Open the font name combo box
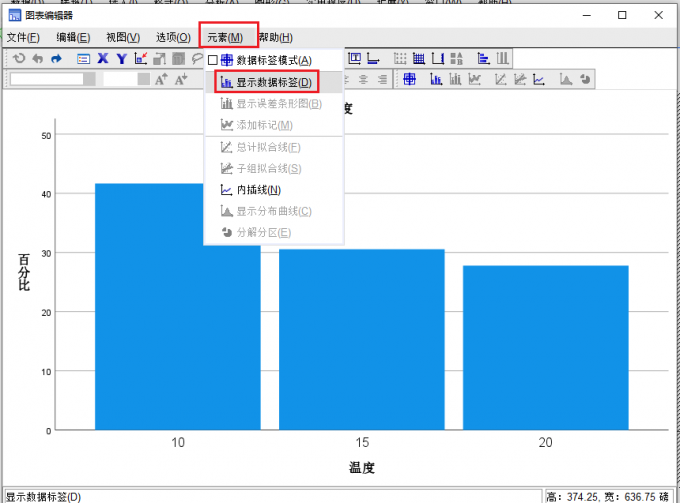The height and width of the screenshot is (503, 680). pyautogui.click(x=52, y=79)
